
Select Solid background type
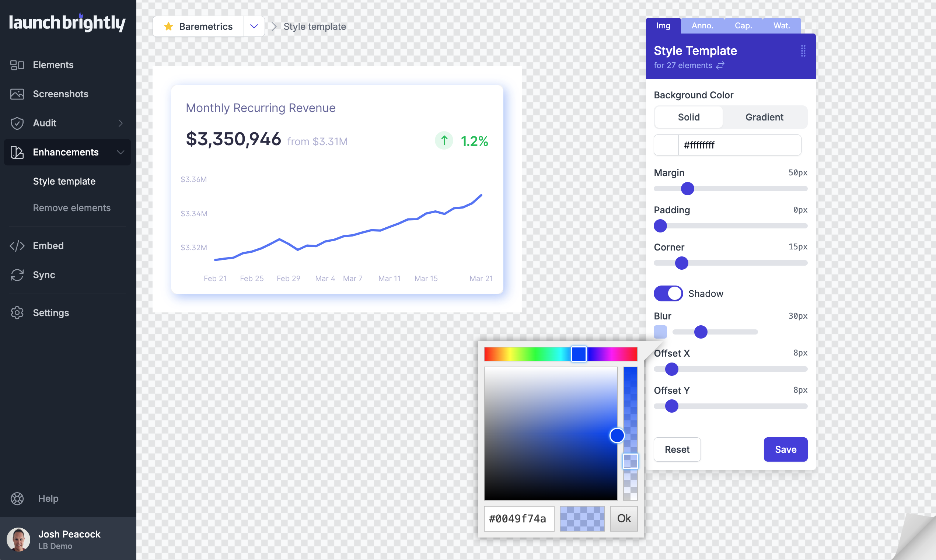click(688, 117)
